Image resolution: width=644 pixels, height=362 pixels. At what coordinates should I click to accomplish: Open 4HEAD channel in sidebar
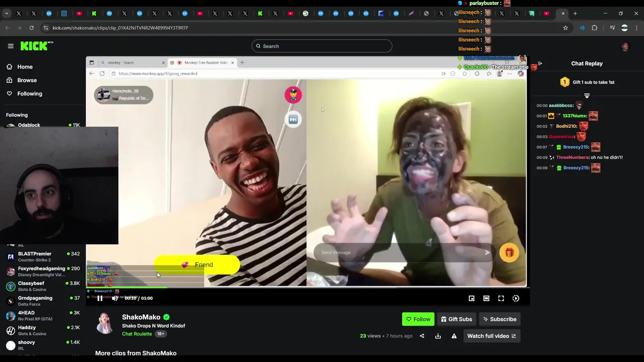pos(43,316)
